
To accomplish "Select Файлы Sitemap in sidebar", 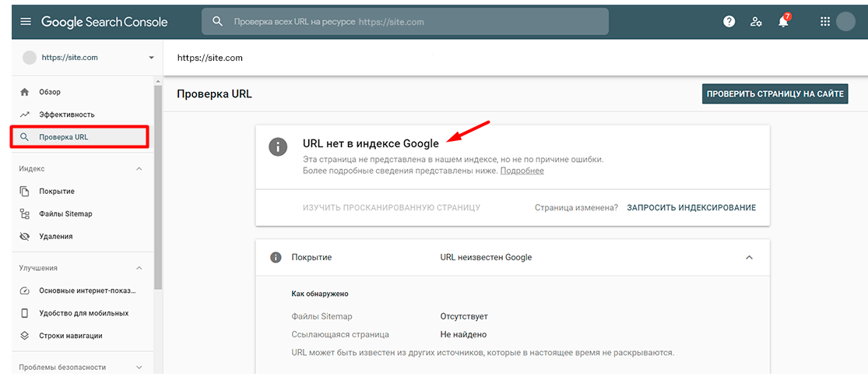I will 65,213.
